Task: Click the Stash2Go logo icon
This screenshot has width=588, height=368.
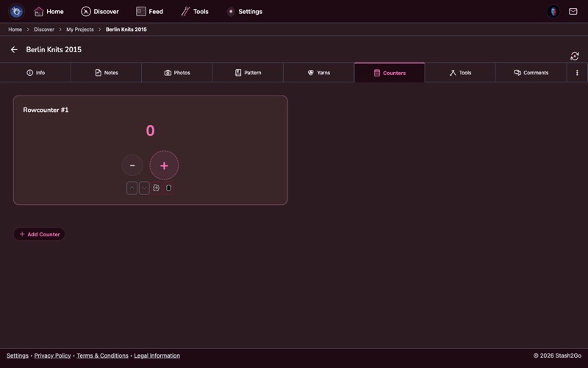Action: point(16,12)
